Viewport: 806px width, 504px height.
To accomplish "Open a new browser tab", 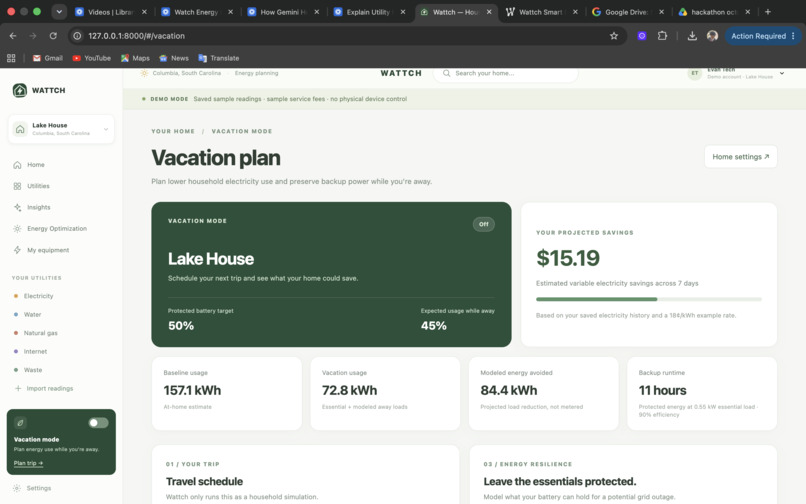I will [x=767, y=12].
